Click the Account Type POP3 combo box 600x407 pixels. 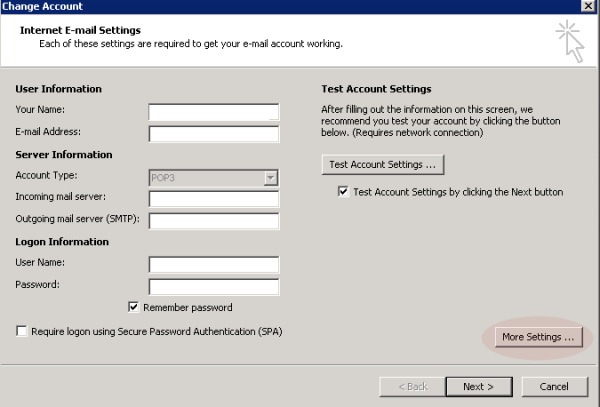[214, 178]
